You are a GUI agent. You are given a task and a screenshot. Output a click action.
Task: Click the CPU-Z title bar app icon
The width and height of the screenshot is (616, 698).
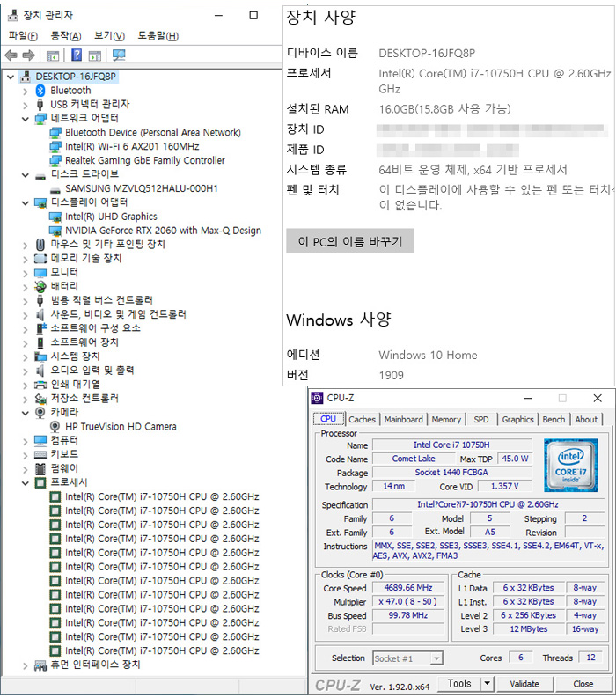(x=318, y=398)
